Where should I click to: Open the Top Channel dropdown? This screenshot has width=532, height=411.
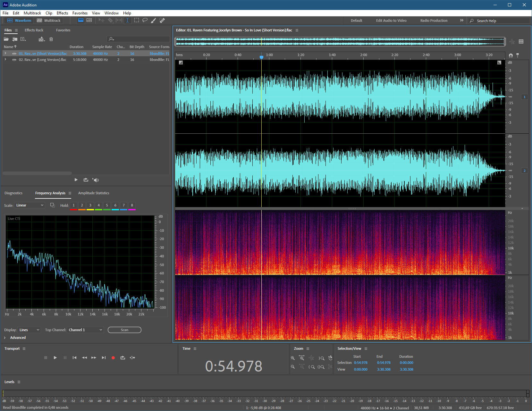85,330
